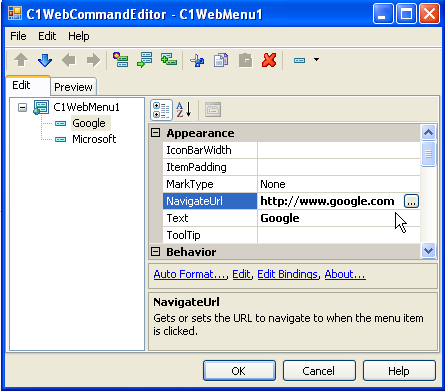
Task: Click the item type icon in toolbar
Action: (299, 60)
